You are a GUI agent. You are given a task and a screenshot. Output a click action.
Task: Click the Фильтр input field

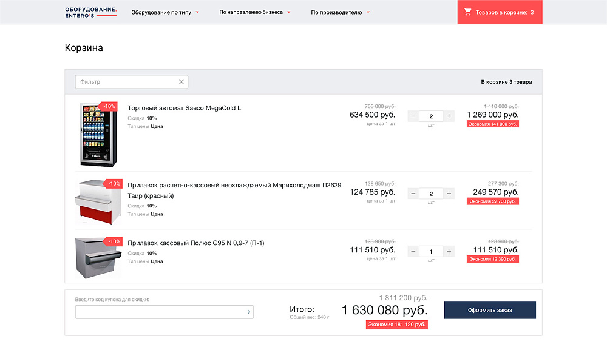click(x=126, y=82)
